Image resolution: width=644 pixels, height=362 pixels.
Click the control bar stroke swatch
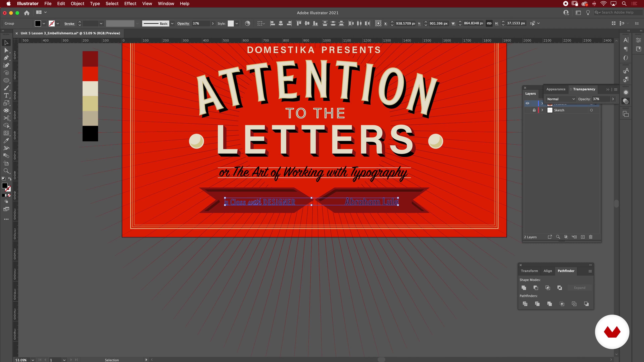[x=52, y=23]
